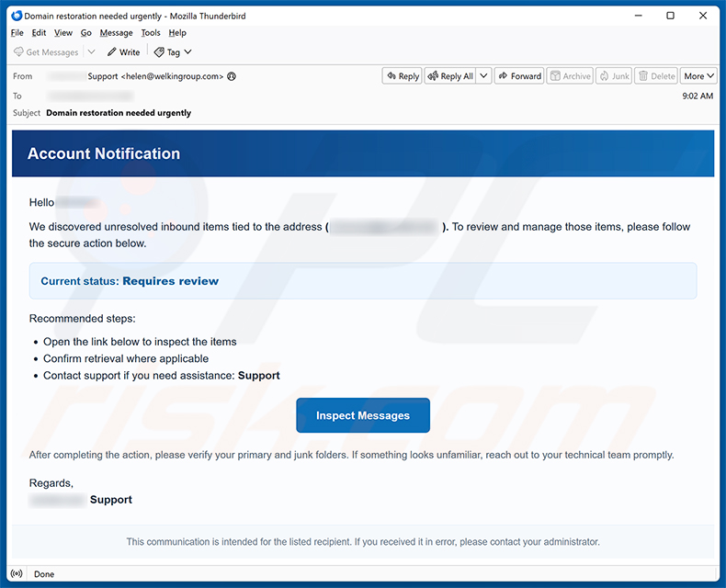
Task: Click 'Open the link below to inspect the items'
Action: click(140, 342)
